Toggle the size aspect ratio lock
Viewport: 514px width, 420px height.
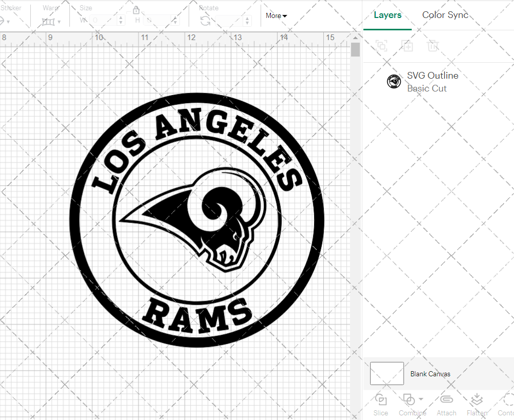point(136,10)
